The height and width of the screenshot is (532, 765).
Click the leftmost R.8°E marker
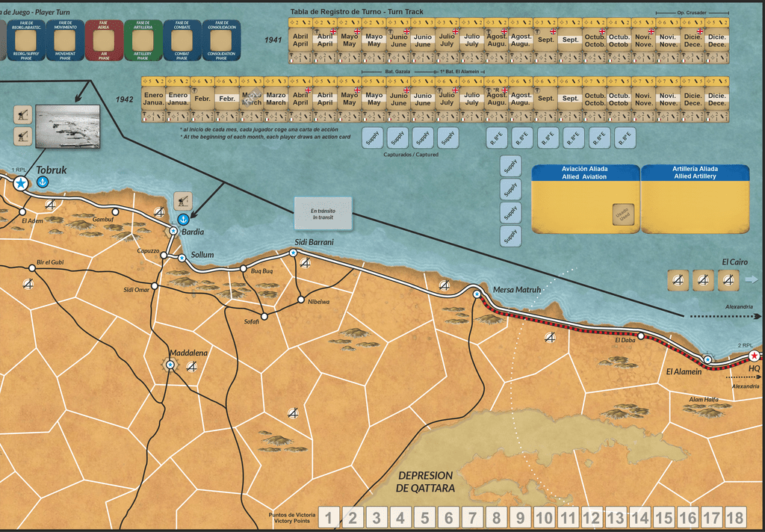point(498,138)
